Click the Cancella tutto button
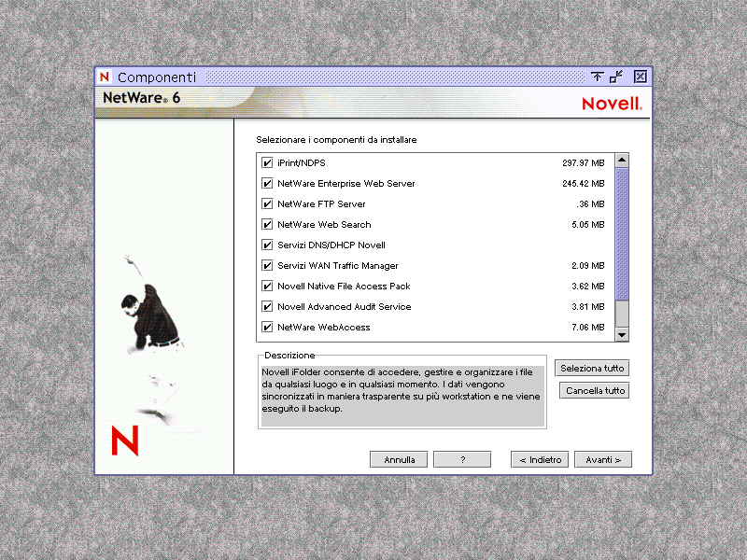Screen dimensions: 747x560 coord(595,390)
